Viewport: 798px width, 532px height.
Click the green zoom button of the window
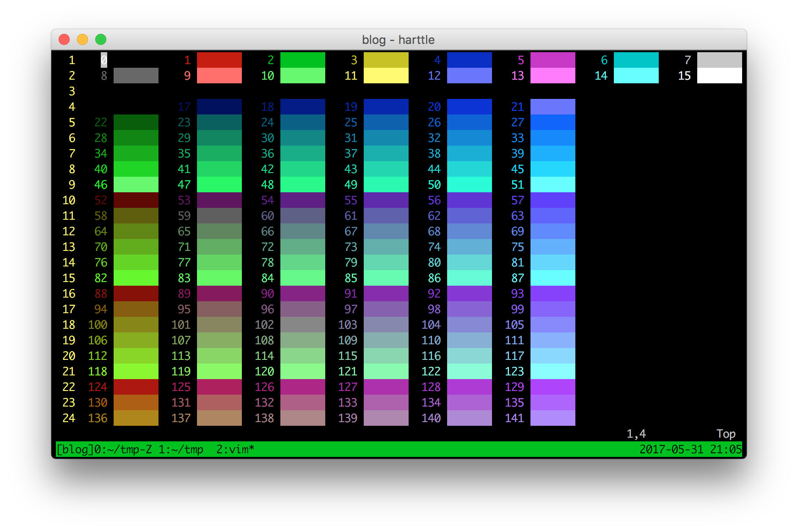click(100, 39)
